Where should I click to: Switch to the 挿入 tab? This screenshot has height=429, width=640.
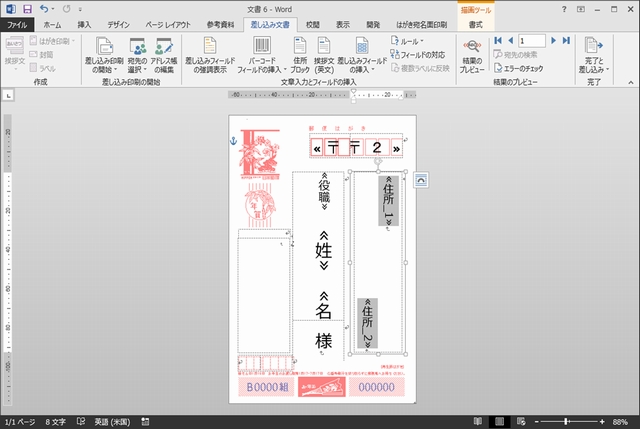[84, 25]
